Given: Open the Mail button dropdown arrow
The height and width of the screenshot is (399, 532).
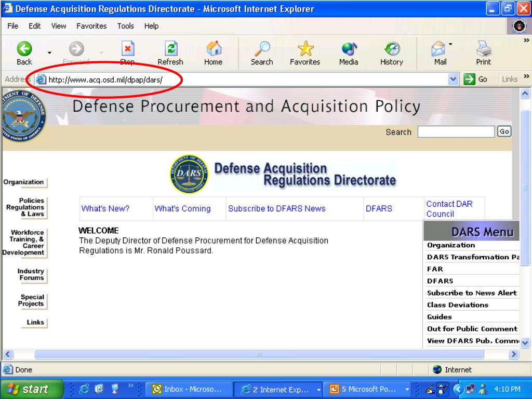Looking at the screenshot, I should pos(450,44).
